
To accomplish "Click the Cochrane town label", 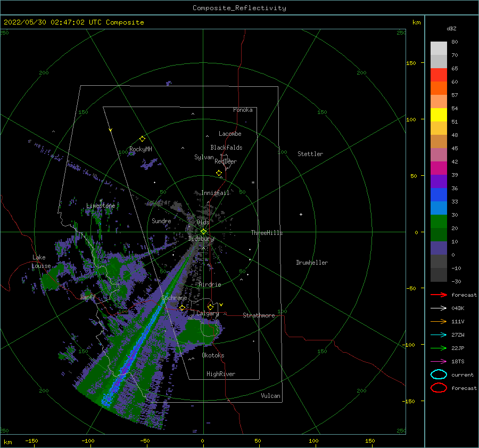I will [174, 298].
